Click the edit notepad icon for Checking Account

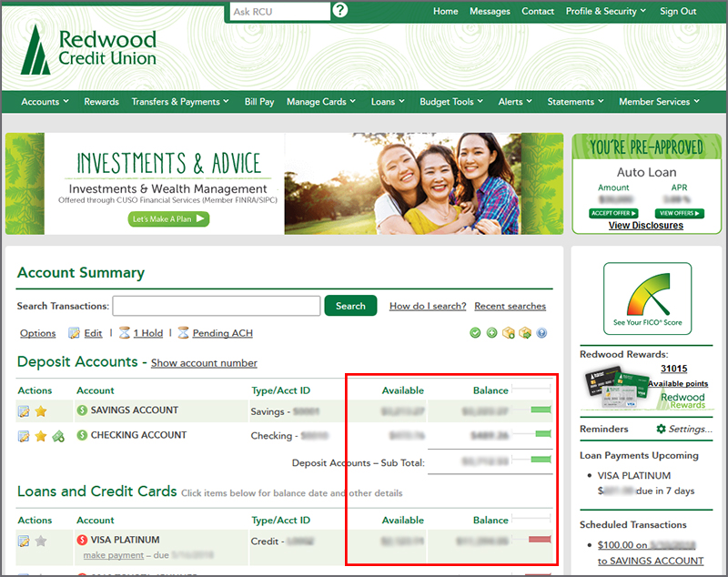pyautogui.click(x=24, y=436)
